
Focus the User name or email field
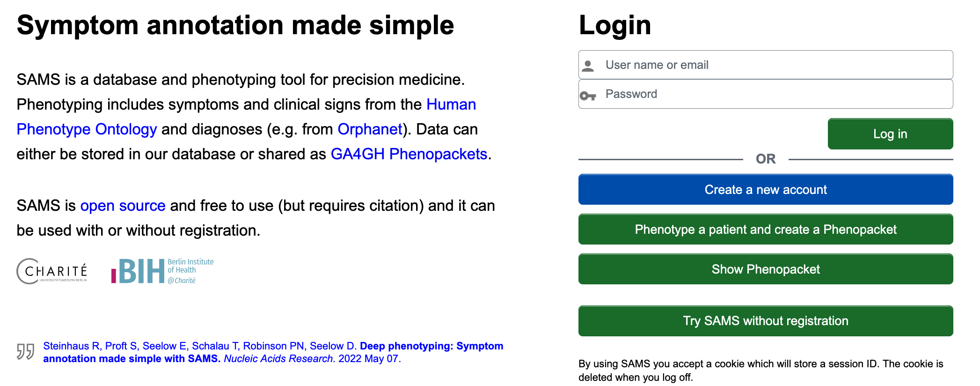click(x=766, y=65)
